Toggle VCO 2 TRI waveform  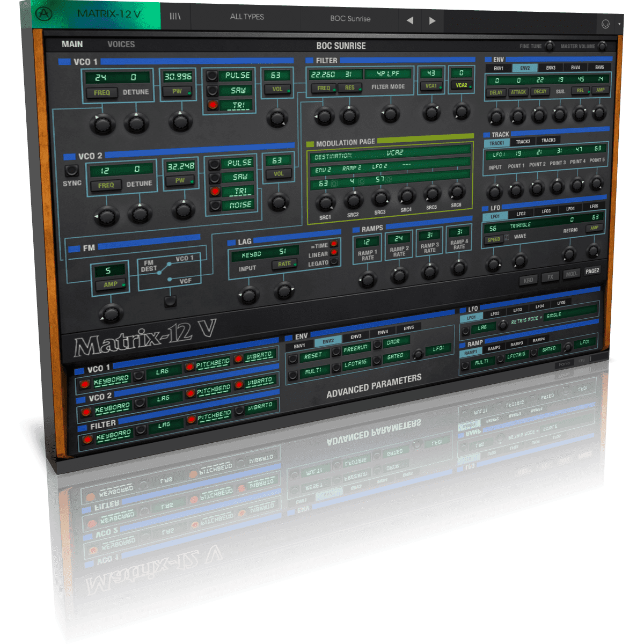215,191
